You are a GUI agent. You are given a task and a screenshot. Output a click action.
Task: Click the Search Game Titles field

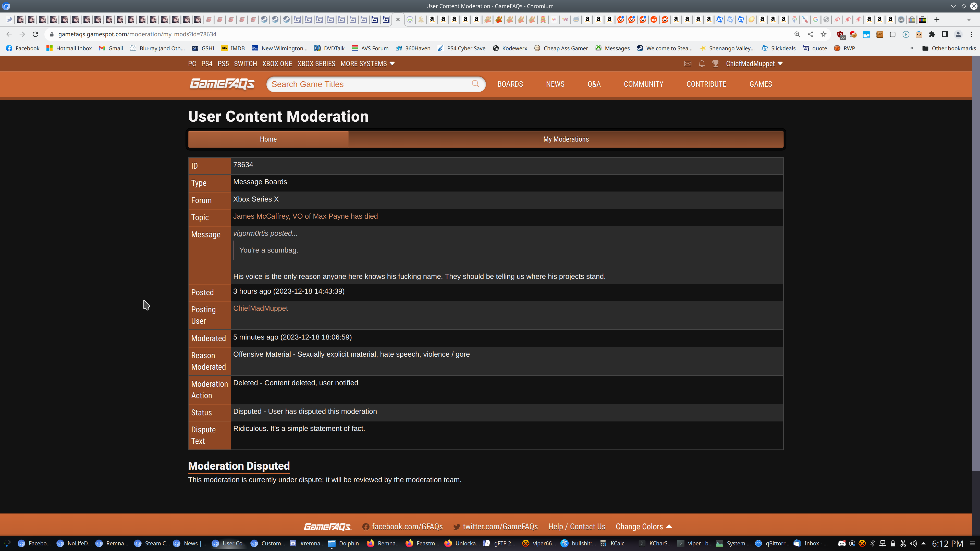pos(369,84)
